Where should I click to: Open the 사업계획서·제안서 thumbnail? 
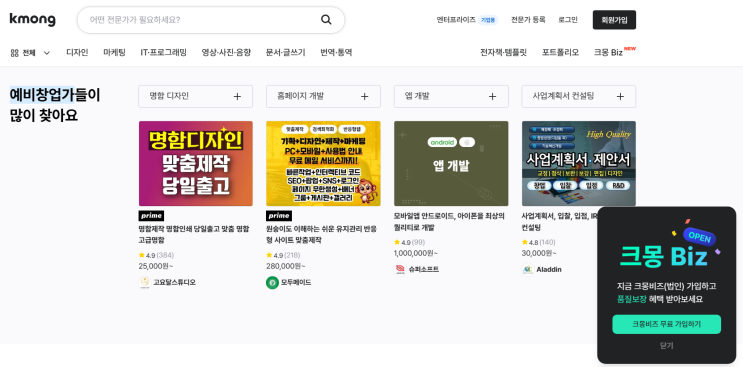579,163
